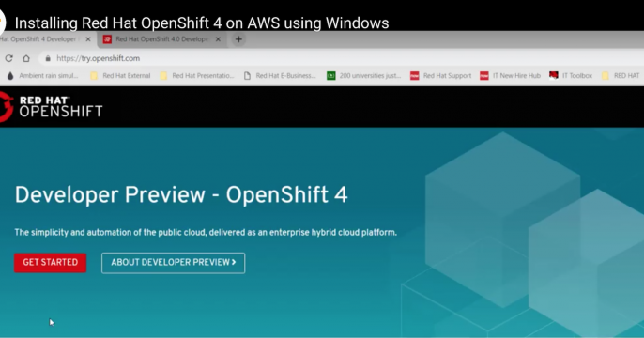Image resolution: width=644 pixels, height=338 pixels.
Task: Open the RED HAT bookmark folder
Action: pyautogui.click(x=621, y=75)
